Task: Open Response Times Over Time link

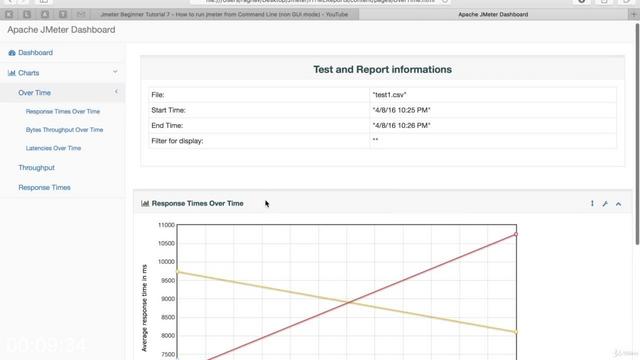Action: tap(62, 111)
